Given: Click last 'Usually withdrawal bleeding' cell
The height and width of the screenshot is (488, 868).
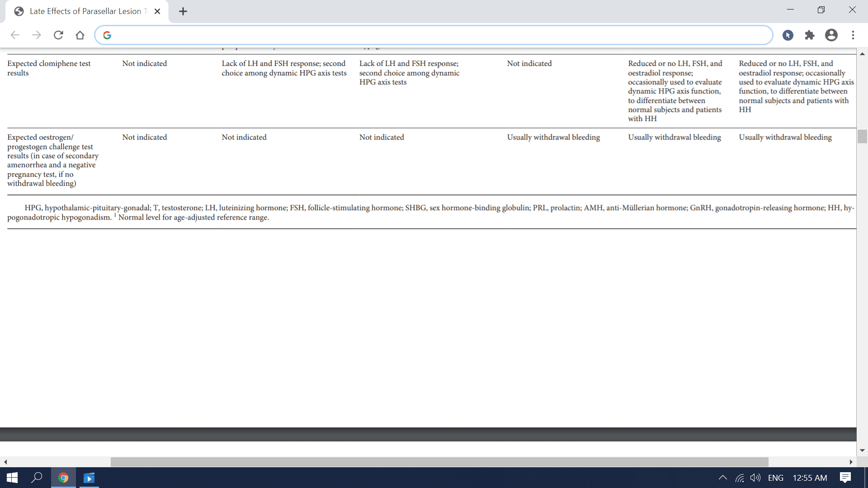Looking at the screenshot, I should pos(785,137).
